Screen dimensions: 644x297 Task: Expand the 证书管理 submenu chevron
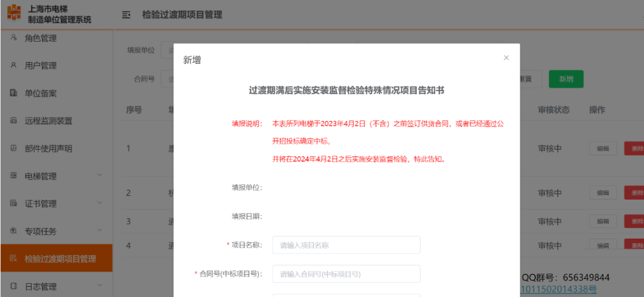coord(100,203)
